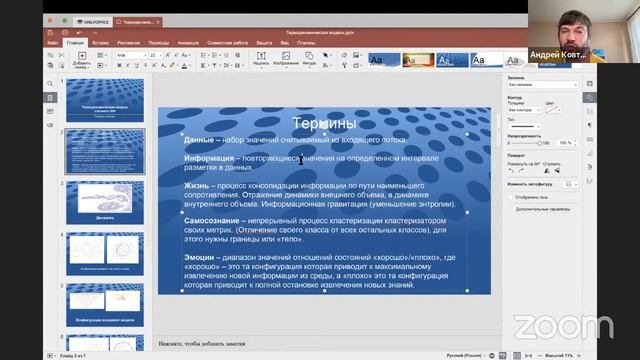Switch to the Переходы ribbon tab
Viewport: 640px width, 360px height.
(x=159, y=43)
